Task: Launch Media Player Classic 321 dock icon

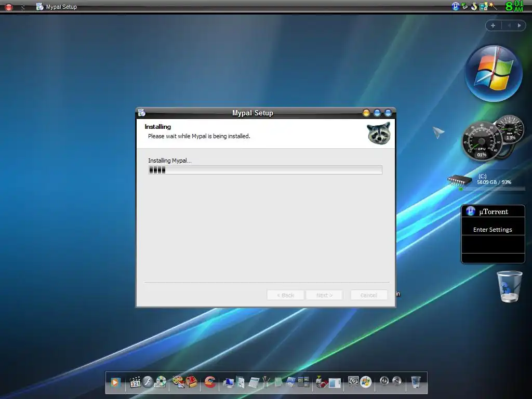Action: [x=135, y=383]
